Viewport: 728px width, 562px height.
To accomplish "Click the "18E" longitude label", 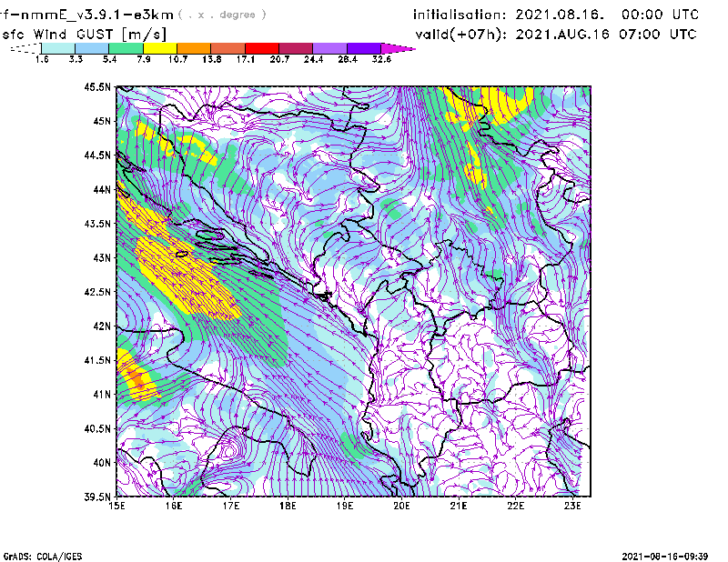I will point(288,506).
